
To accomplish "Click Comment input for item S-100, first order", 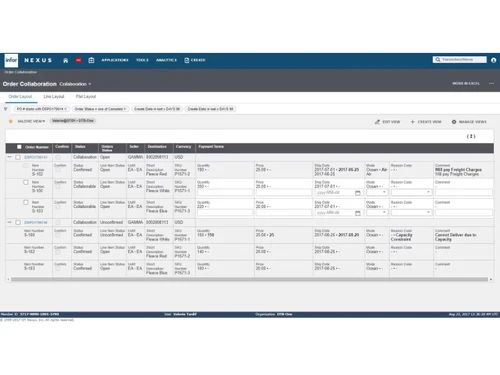I will (x=464, y=193).
